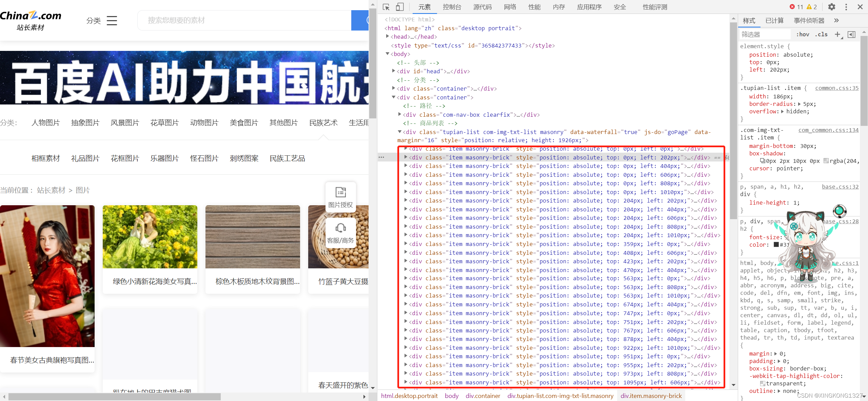Click the transparent color swatch in tap-highlight-color

pyautogui.click(x=763, y=384)
